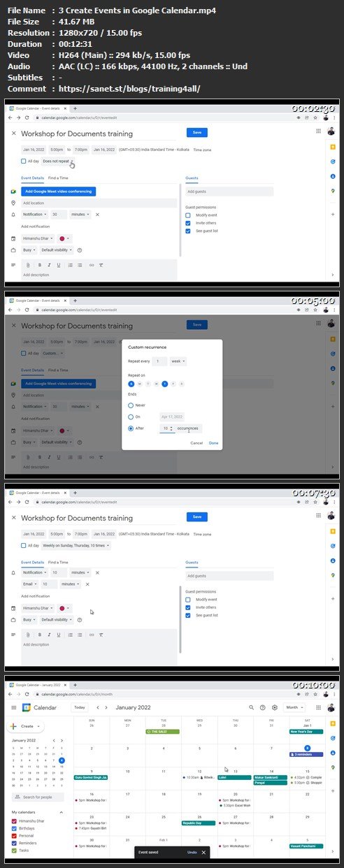Select the Never radio button in Custom recurrence dialog
The image size is (344, 868).
coord(131,405)
